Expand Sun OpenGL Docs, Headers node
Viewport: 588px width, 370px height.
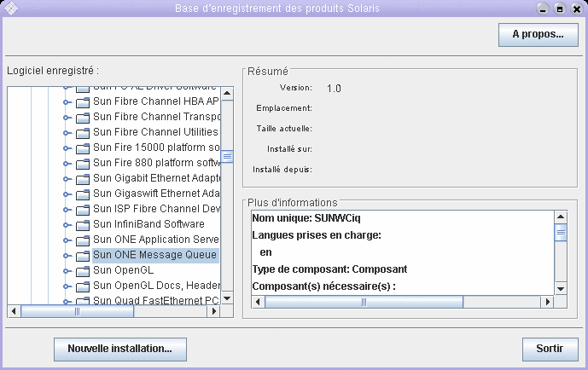67,286
